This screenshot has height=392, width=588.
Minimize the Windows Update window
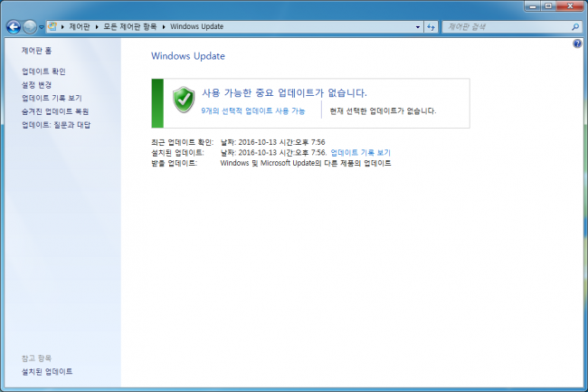tap(532, 6)
